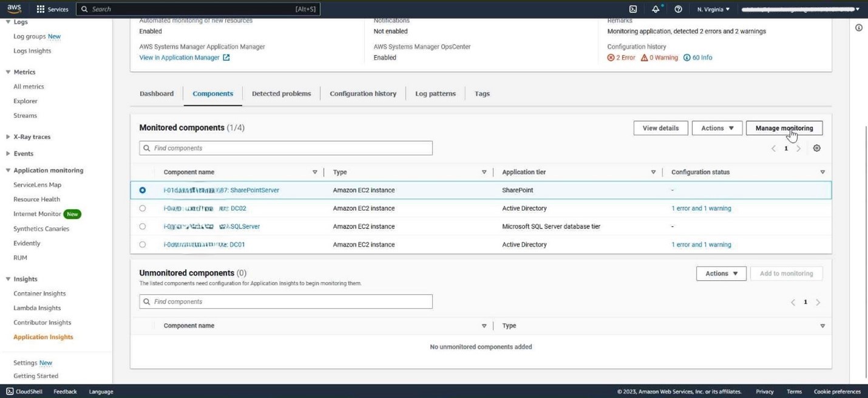Select the DC02 component radio button
Screen dimensions: 868x398
click(143, 208)
